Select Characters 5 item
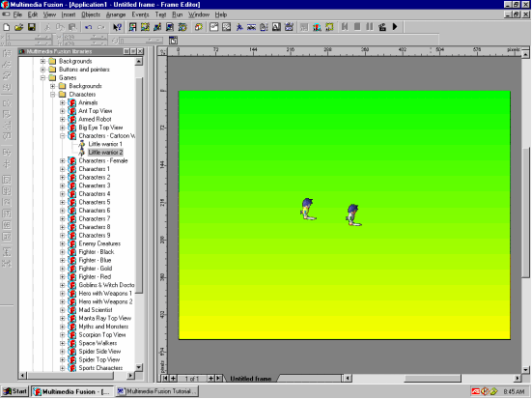This screenshot has width=532, height=399. [95, 202]
